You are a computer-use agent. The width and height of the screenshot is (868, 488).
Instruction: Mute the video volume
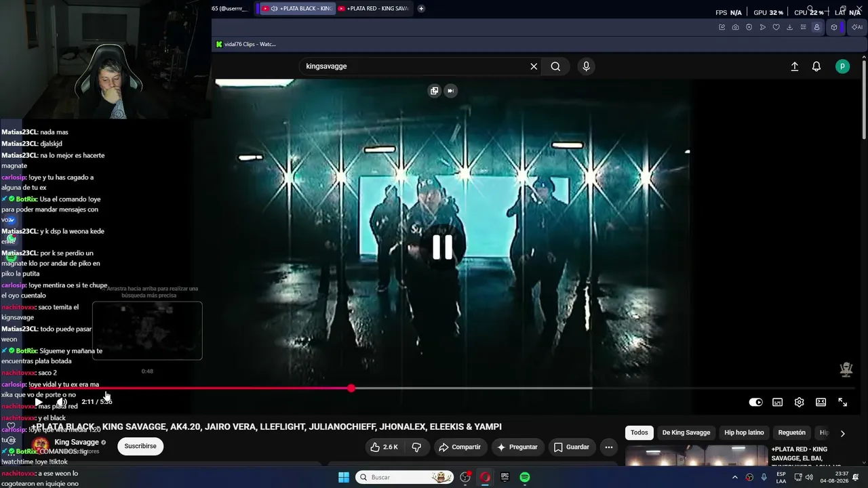61,402
